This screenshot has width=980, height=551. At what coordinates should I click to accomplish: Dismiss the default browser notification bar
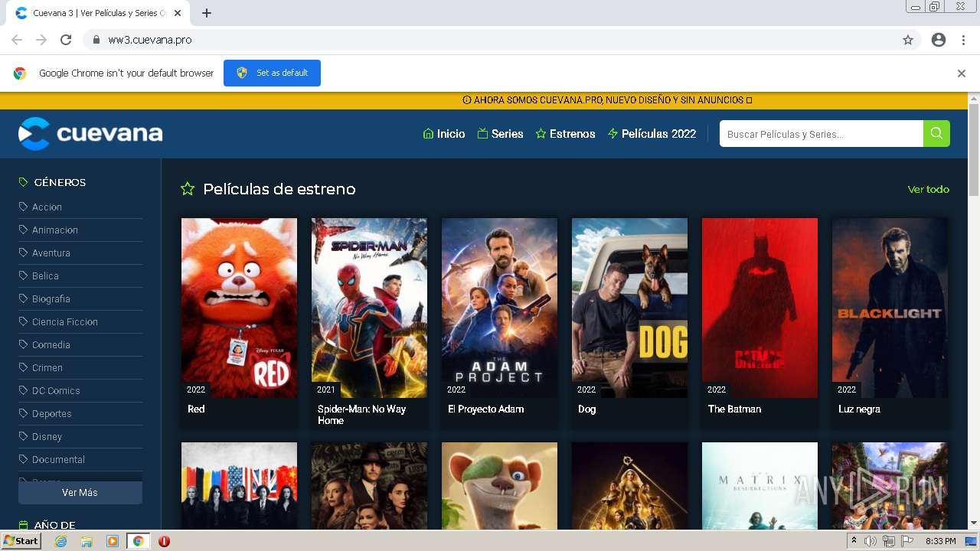[962, 73]
